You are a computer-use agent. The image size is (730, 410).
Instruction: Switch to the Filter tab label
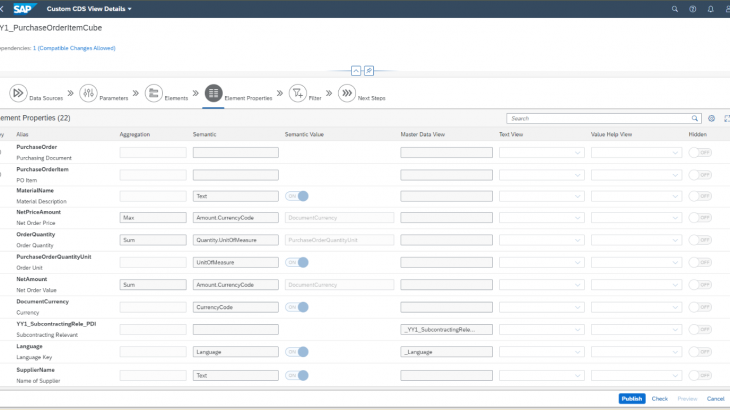[315, 98]
